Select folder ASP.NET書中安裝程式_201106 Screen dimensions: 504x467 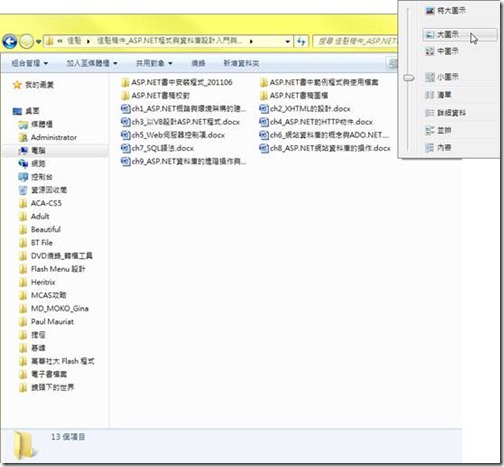coord(177,82)
